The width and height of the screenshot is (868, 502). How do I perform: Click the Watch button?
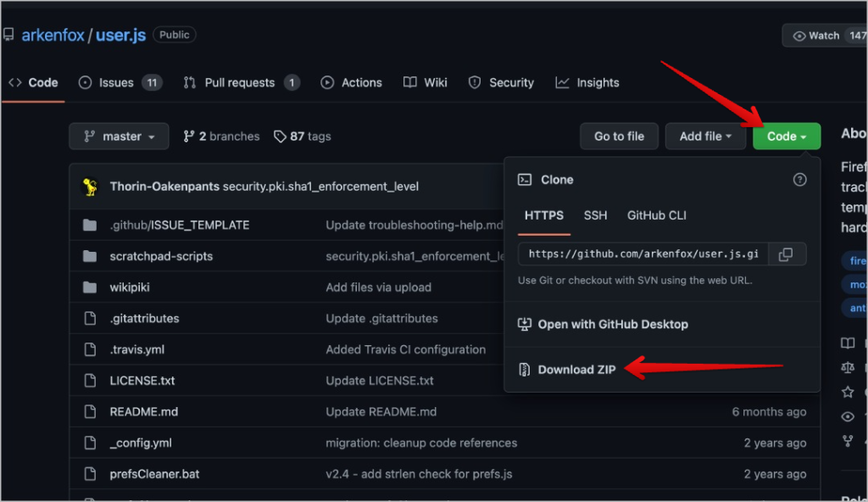[x=825, y=36]
